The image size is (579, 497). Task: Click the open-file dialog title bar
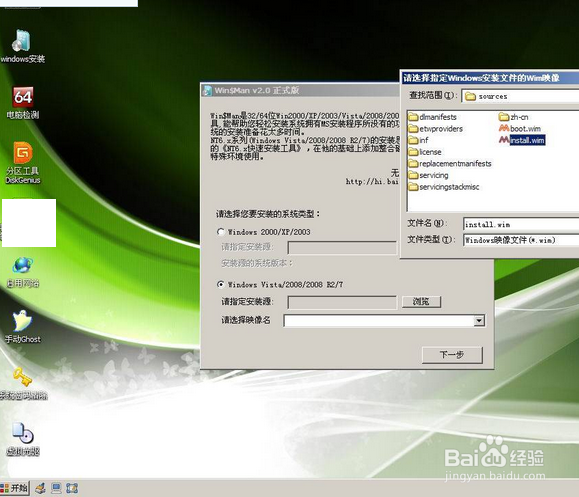490,78
